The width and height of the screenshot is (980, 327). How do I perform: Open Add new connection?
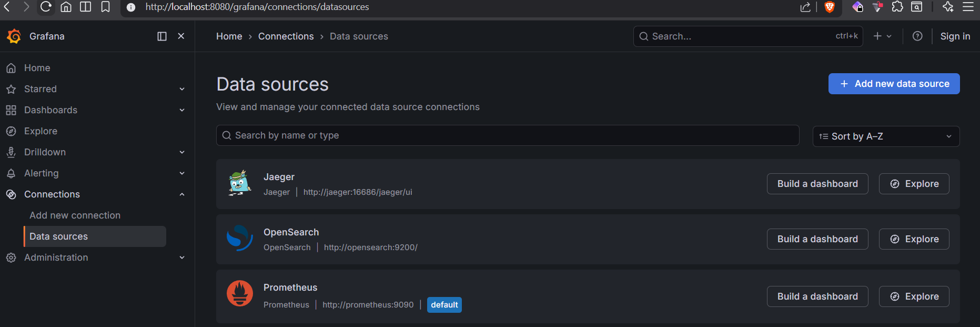pos(75,215)
